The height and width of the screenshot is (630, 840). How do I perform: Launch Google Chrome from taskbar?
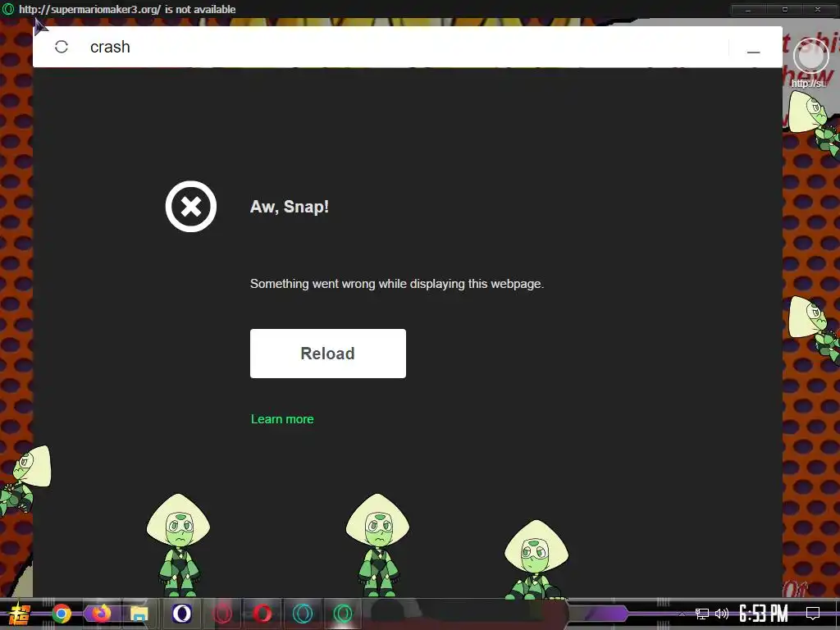[x=62, y=614]
